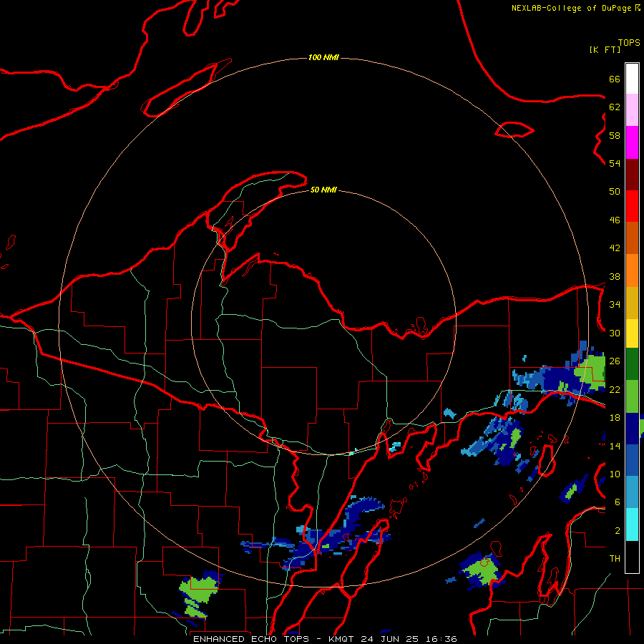Click the magenta swatch at 58
Image resolution: width=644 pixels, height=644 pixels.
click(632, 142)
